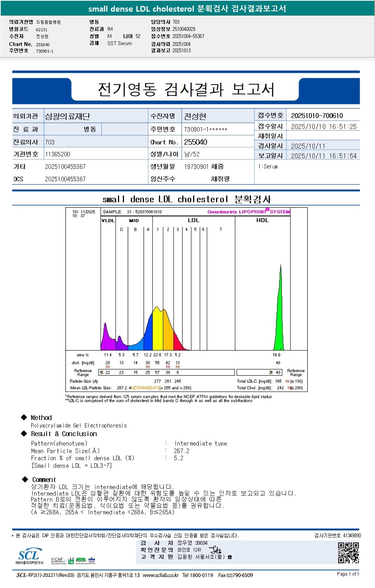Click the diamond bullet beside Comment

click(25, 479)
